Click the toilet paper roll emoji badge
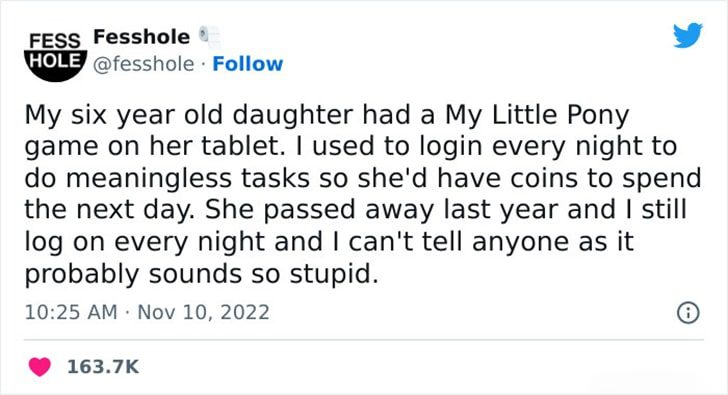The width and height of the screenshot is (728, 395). coord(210,37)
